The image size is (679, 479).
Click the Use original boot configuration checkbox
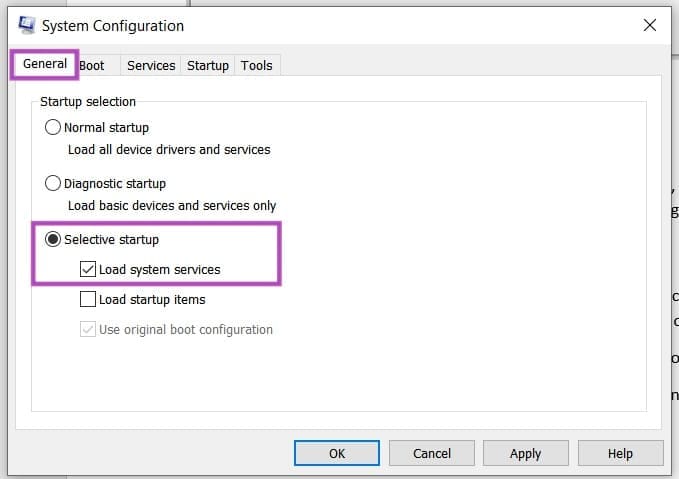click(x=88, y=329)
